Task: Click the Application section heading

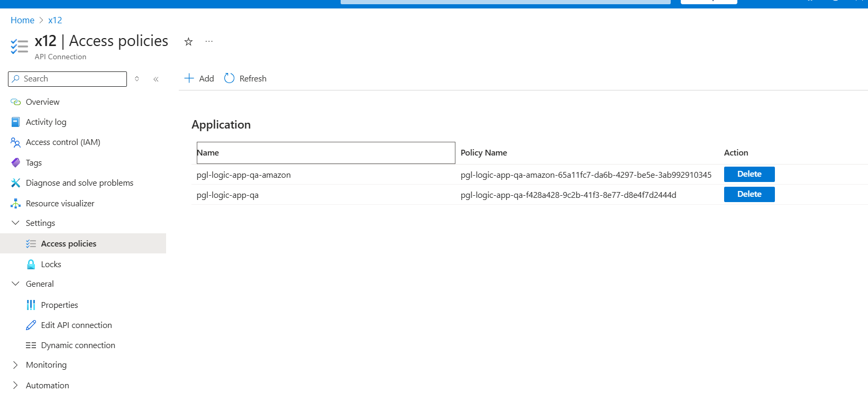Action: pos(221,124)
